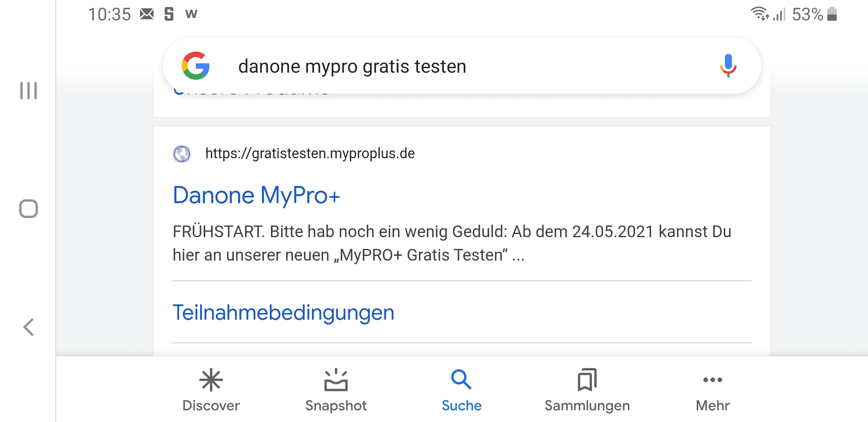This screenshot has width=868, height=422.
Task: Tap the Google logo in search bar
Action: pyautogui.click(x=196, y=66)
